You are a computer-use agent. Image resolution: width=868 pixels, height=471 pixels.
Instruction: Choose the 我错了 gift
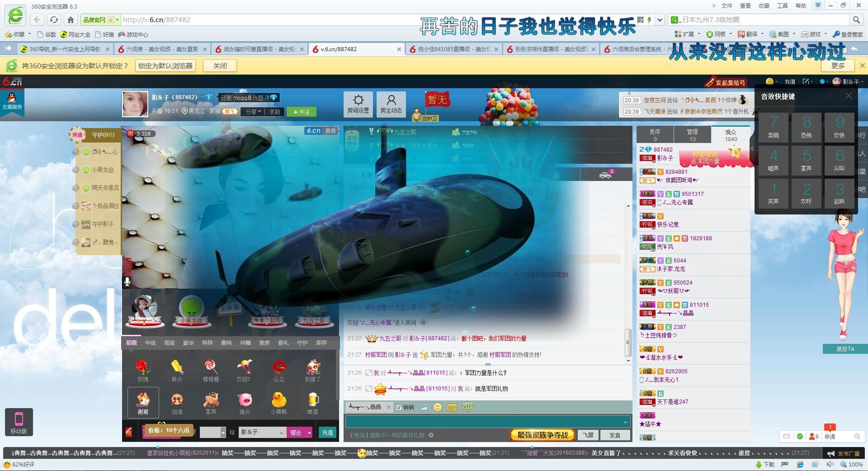point(312,371)
